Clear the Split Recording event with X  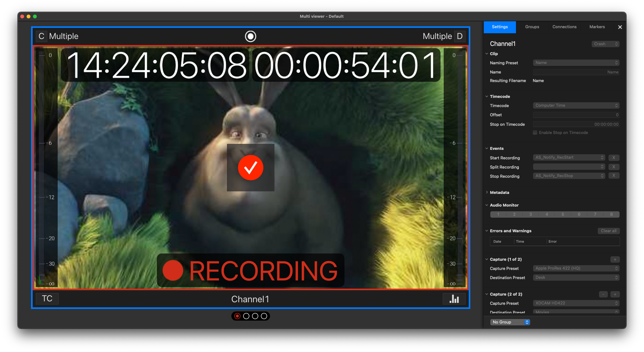[x=614, y=167]
